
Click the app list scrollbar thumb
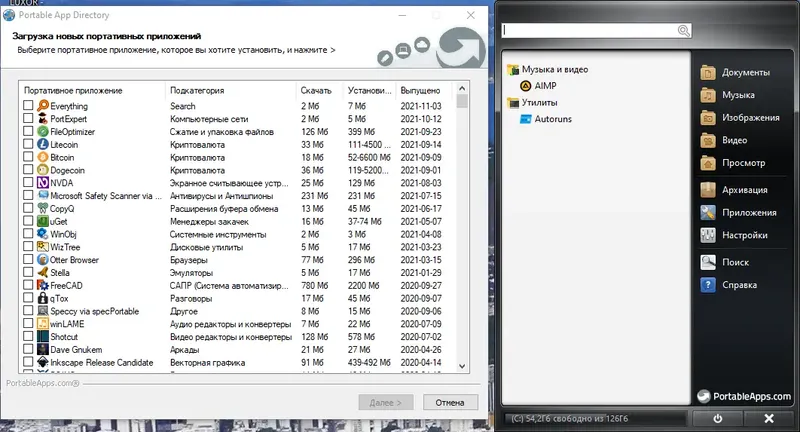pyautogui.click(x=462, y=101)
